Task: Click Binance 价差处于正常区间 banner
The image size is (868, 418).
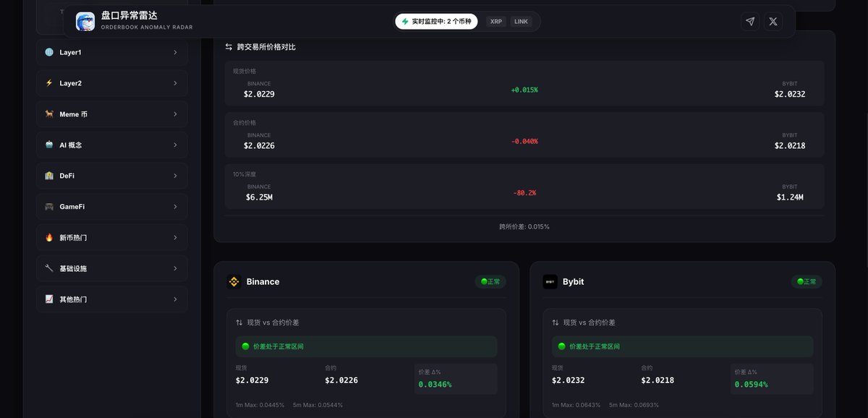Action: pyautogui.click(x=366, y=346)
